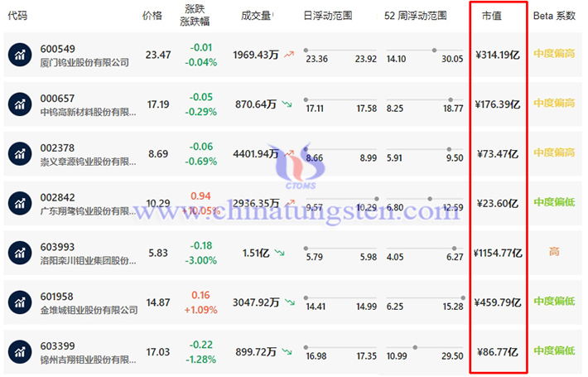Open 厦门钨业股份有限公司 company link

tap(84, 62)
